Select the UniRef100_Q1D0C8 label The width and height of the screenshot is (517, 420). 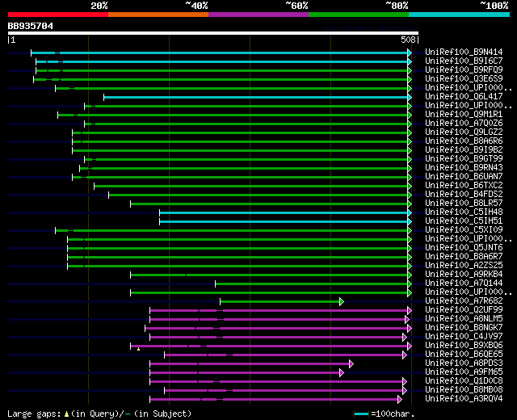[x=464, y=381]
